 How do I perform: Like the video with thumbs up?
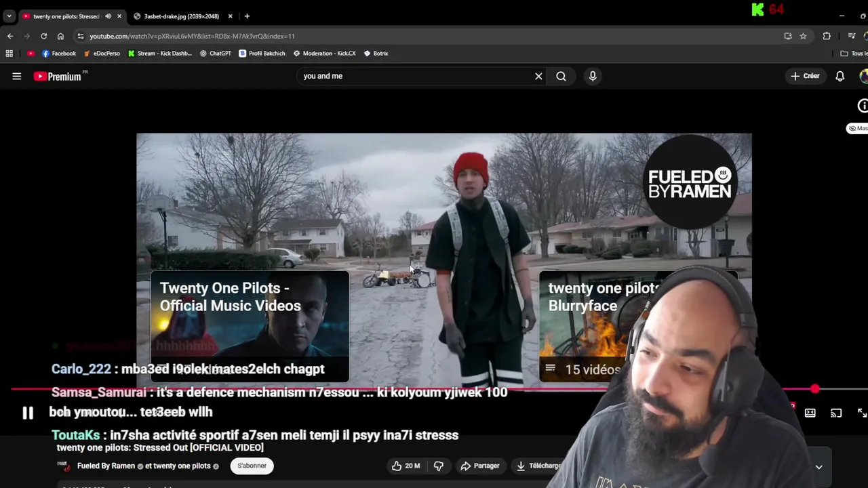coord(406,466)
